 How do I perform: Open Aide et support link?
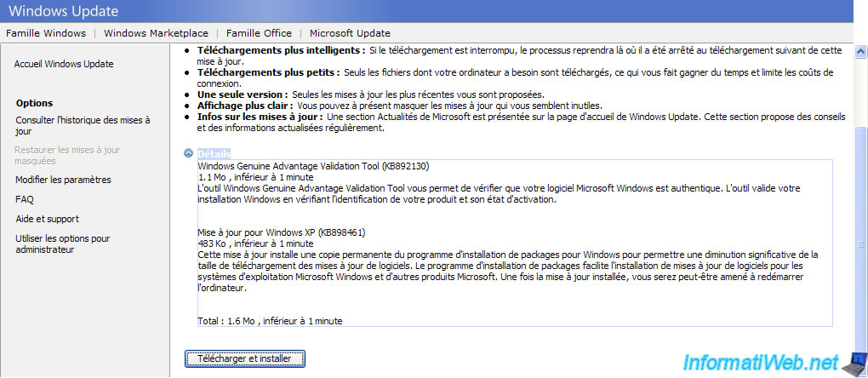point(47,219)
